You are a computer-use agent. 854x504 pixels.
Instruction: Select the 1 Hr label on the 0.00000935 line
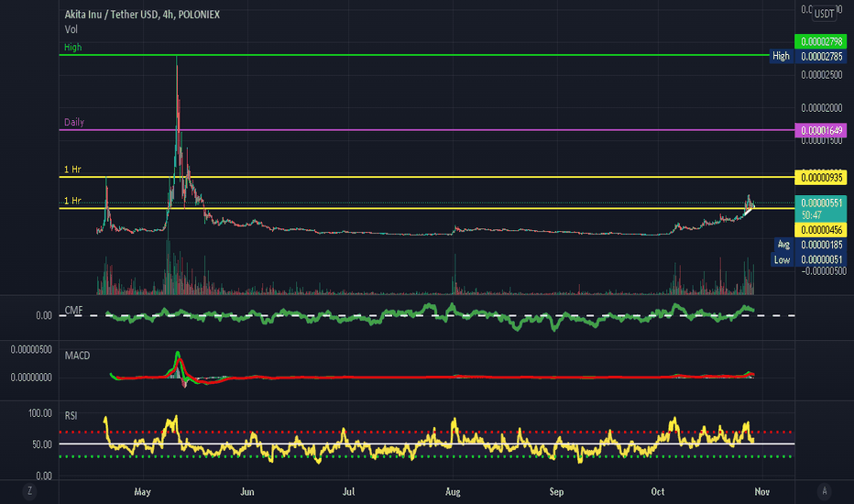tap(72, 170)
